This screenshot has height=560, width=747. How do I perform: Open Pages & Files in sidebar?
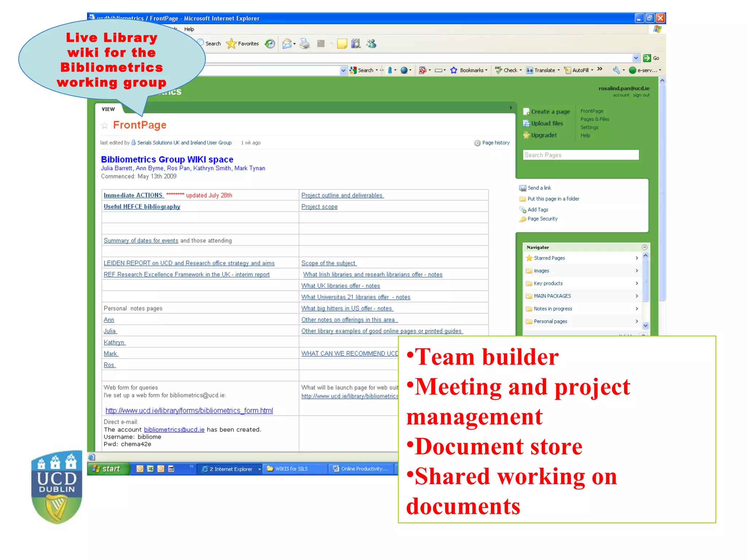[595, 119]
